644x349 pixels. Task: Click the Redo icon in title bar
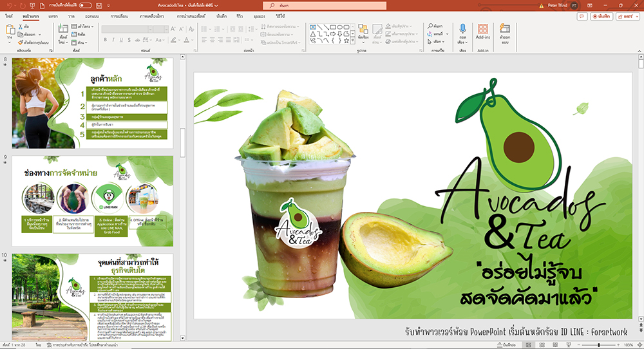(x=22, y=5)
